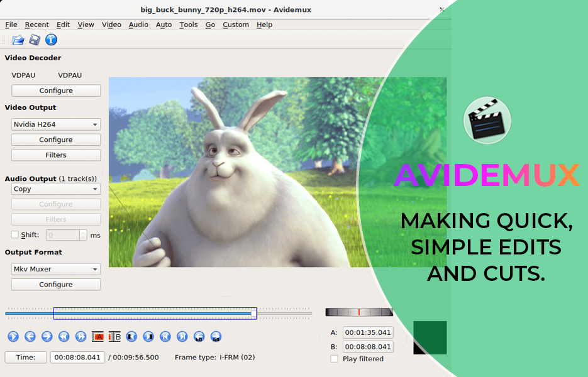The width and height of the screenshot is (588, 377).
Task: Open the View menu
Action: tap(86, 25)
